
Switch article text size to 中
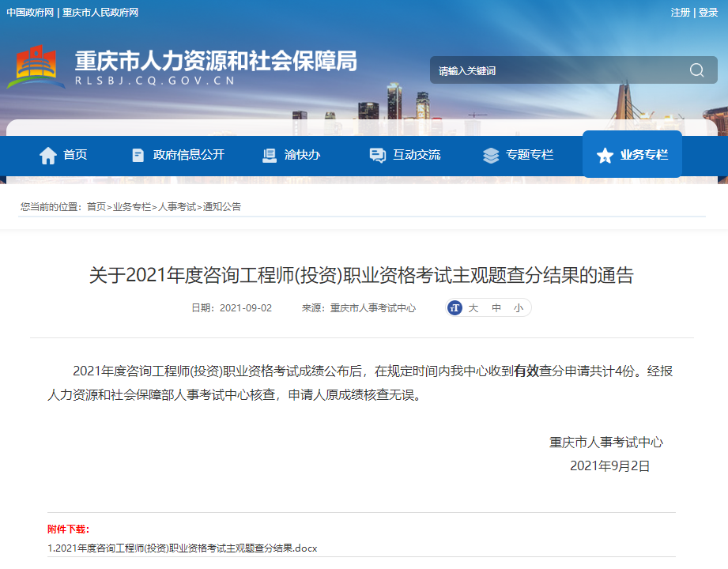coord(495,307)
